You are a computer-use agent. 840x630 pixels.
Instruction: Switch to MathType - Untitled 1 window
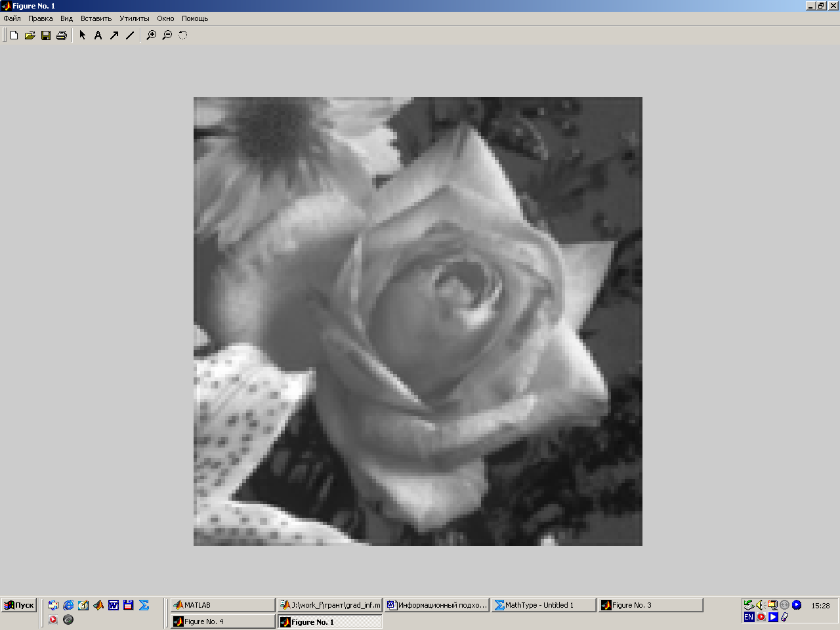[x=543, y=605]
